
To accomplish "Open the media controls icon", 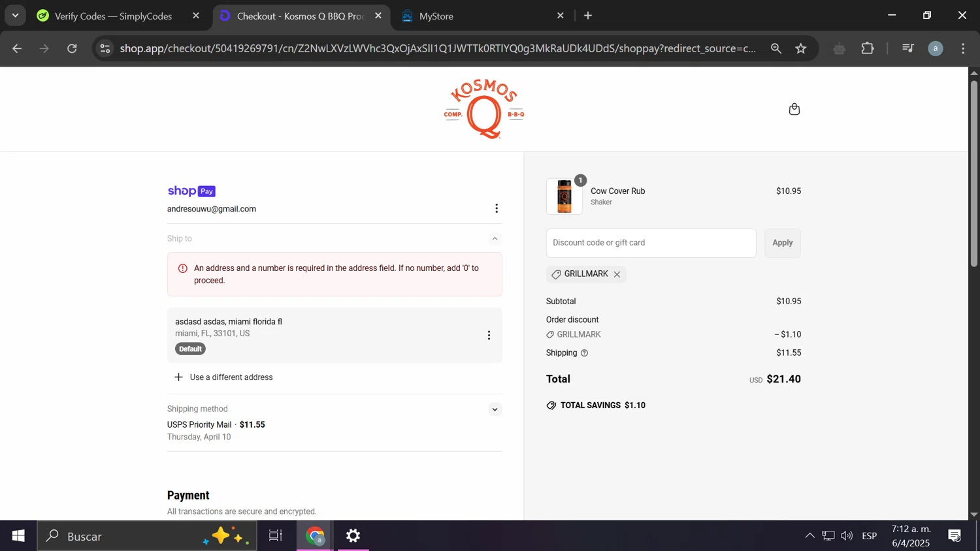I will point(907,48).
